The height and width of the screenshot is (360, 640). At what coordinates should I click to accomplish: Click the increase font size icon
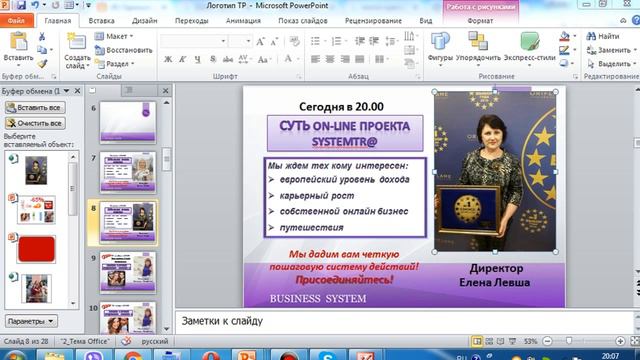(260, 41)
